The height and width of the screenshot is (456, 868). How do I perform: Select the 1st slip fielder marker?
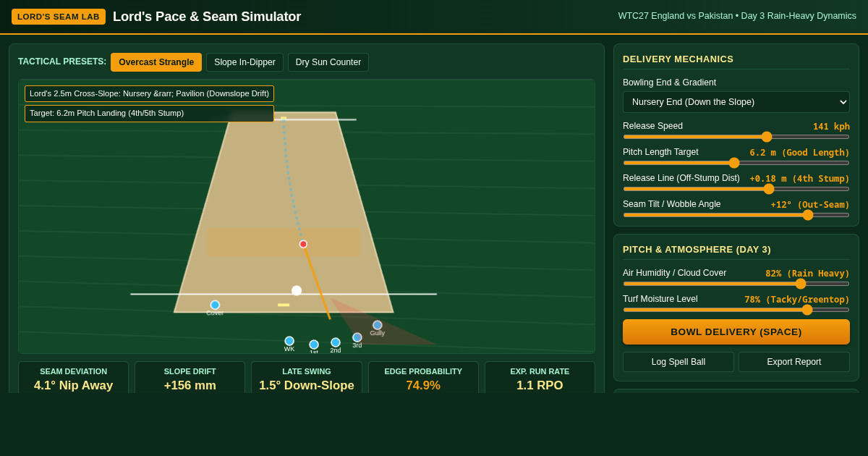314,345
